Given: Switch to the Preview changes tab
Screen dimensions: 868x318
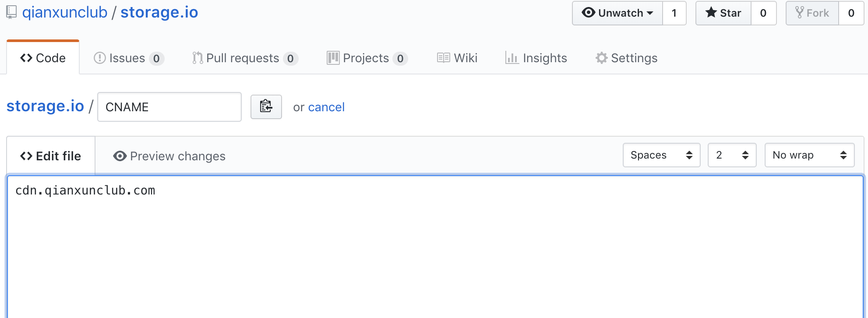Looking at the screenshot, I should tap(169, 156).
